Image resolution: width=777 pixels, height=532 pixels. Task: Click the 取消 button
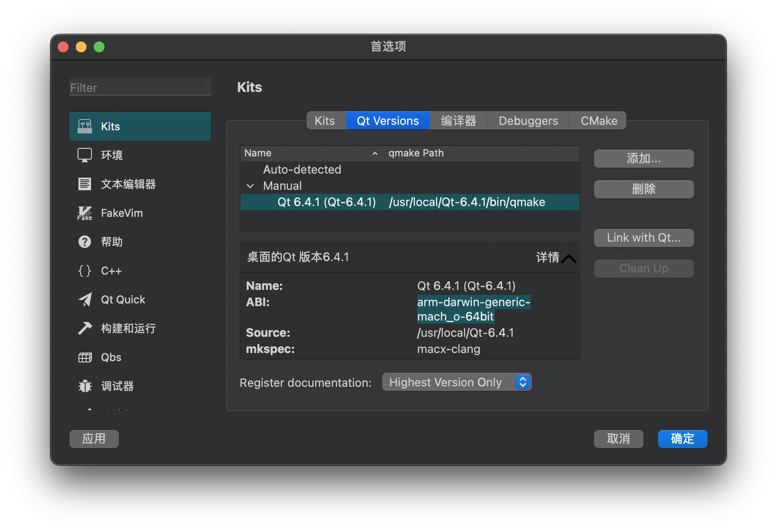[x=618, y=439]
